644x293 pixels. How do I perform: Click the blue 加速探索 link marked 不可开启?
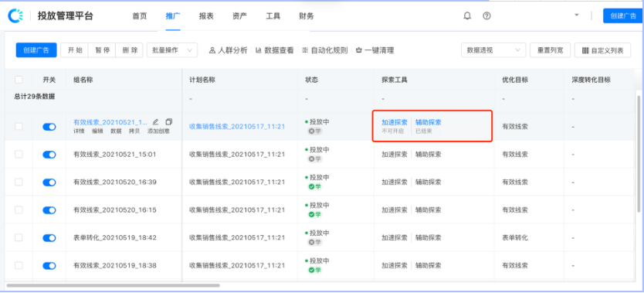tap(395, 122)
